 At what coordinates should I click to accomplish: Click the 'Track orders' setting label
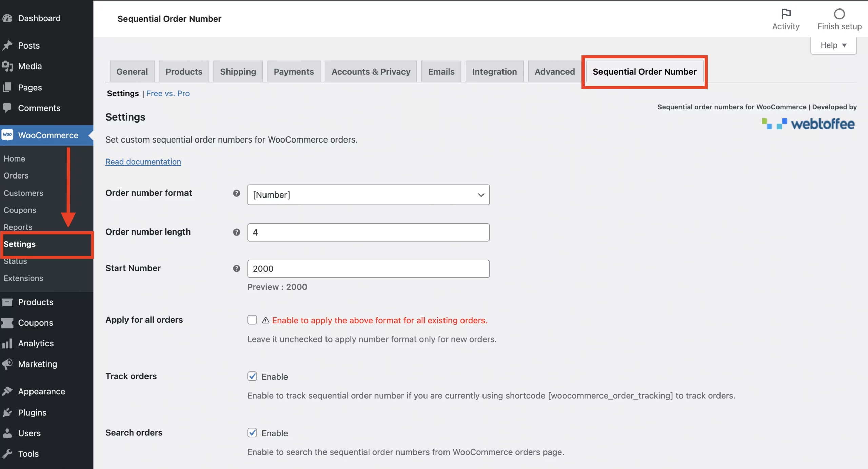(131, 376)
